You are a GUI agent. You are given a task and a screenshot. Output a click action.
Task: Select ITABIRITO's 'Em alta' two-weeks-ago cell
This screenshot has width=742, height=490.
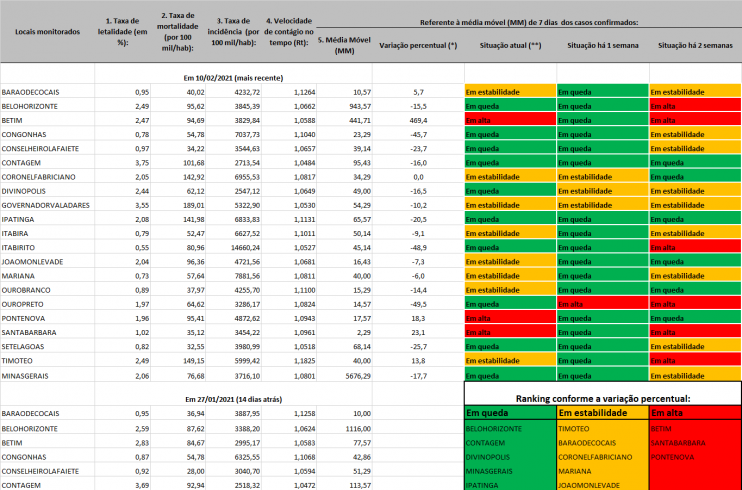click(x=696, y=248)
